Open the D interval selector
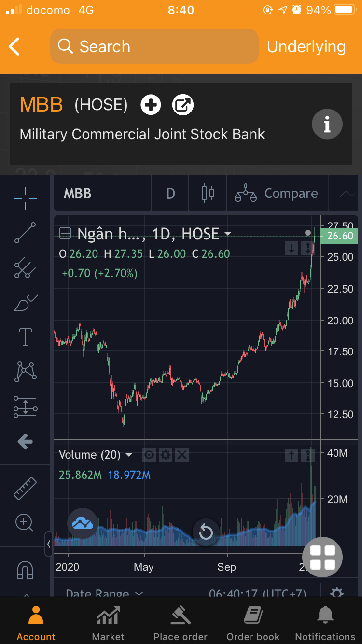Viewport: 362px width, 644px height. [170, 194]
